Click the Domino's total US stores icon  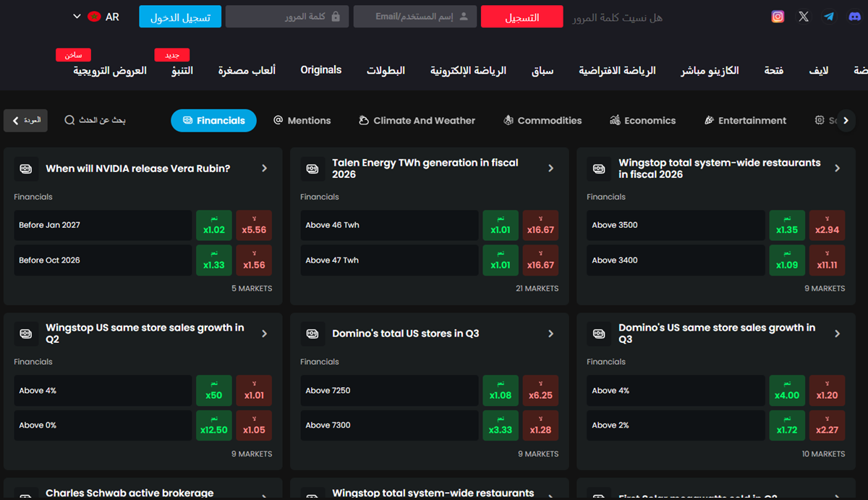[312, 334]
